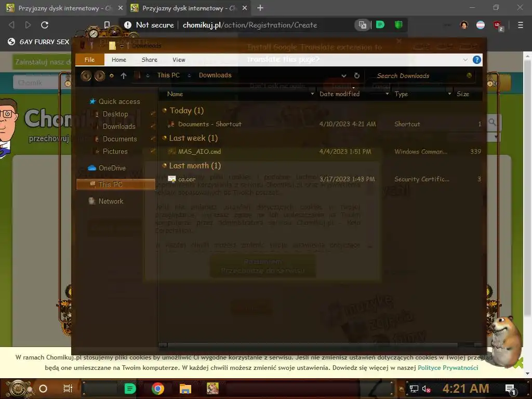Click This PC in the address breadcrumb
Viewport: 532px width, 399px height.
pyautogui.click(x=168, y=75)
